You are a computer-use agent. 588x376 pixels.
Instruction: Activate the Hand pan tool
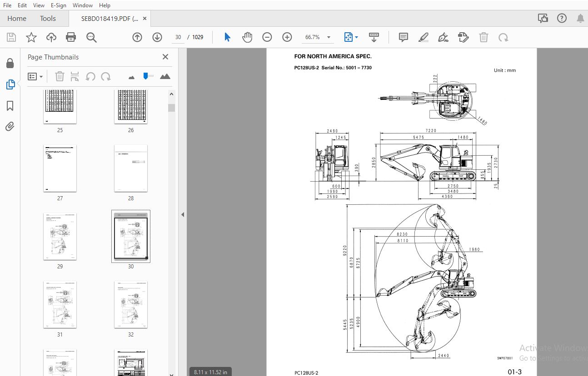click(x=247, y=37)
